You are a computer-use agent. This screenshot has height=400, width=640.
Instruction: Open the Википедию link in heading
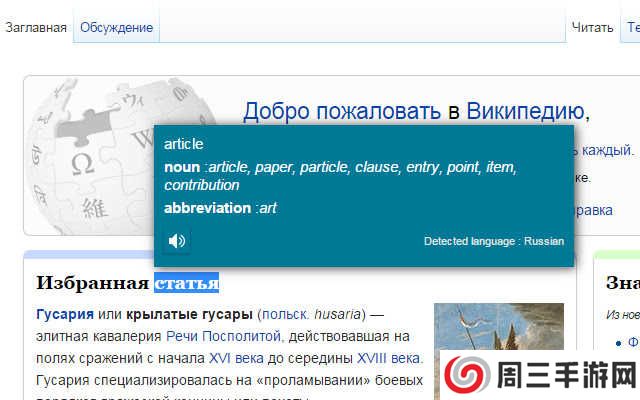(x=525, y=111)
